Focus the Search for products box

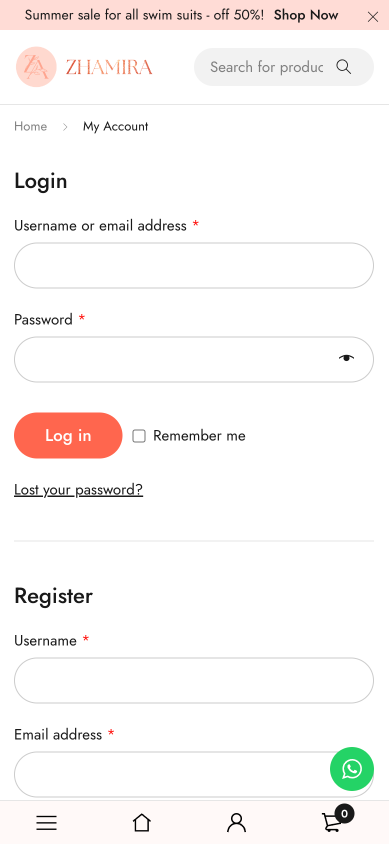[x=267, y=67]
